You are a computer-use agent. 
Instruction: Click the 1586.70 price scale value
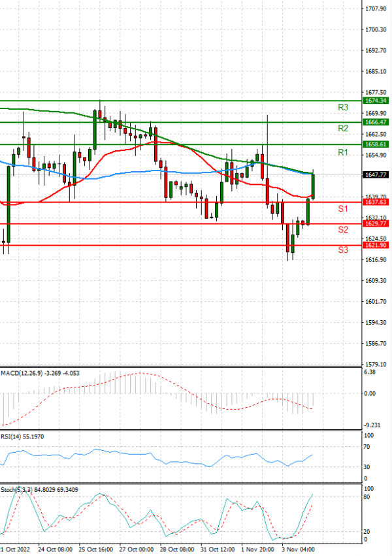[x=376, y=344]
